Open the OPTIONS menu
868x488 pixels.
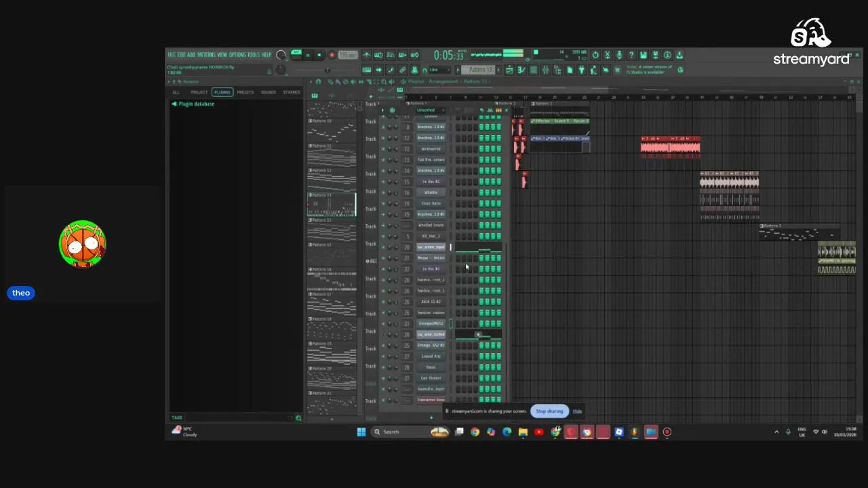[237, 55]
